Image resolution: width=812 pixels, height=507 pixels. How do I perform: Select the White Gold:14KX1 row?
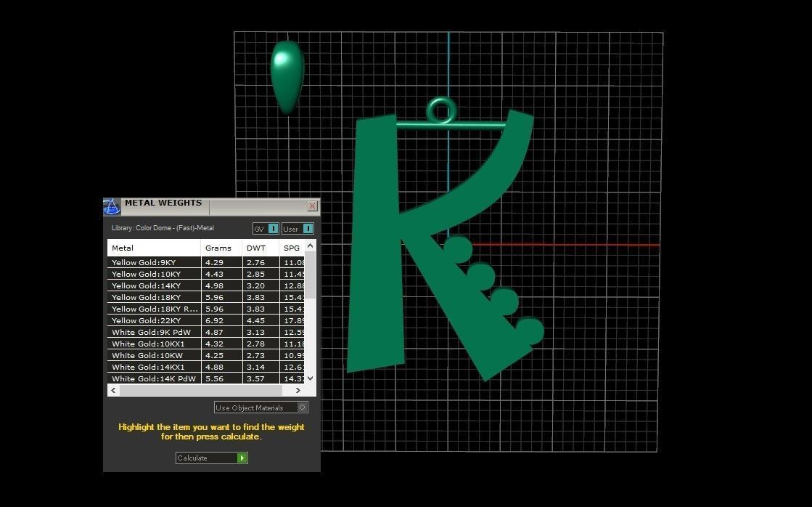click(x=206, y=367)
